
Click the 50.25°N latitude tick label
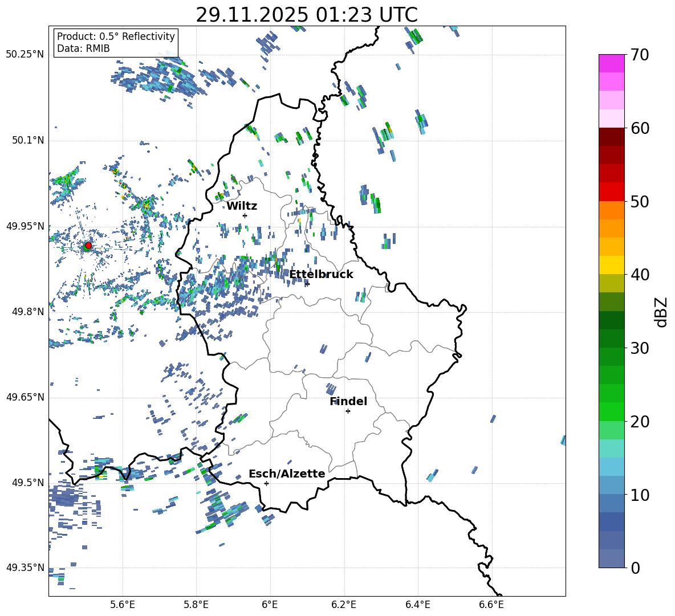(25, 55)
